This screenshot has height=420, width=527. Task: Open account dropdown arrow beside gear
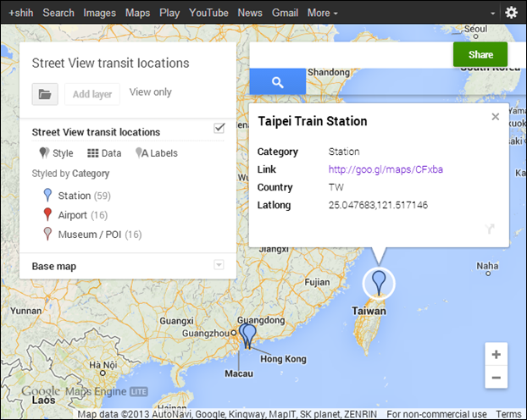493,14
